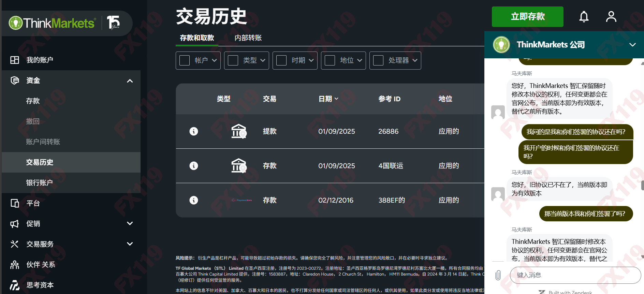
Task: Click info icon for withdrawal row 26886
Action: point(194,131)
